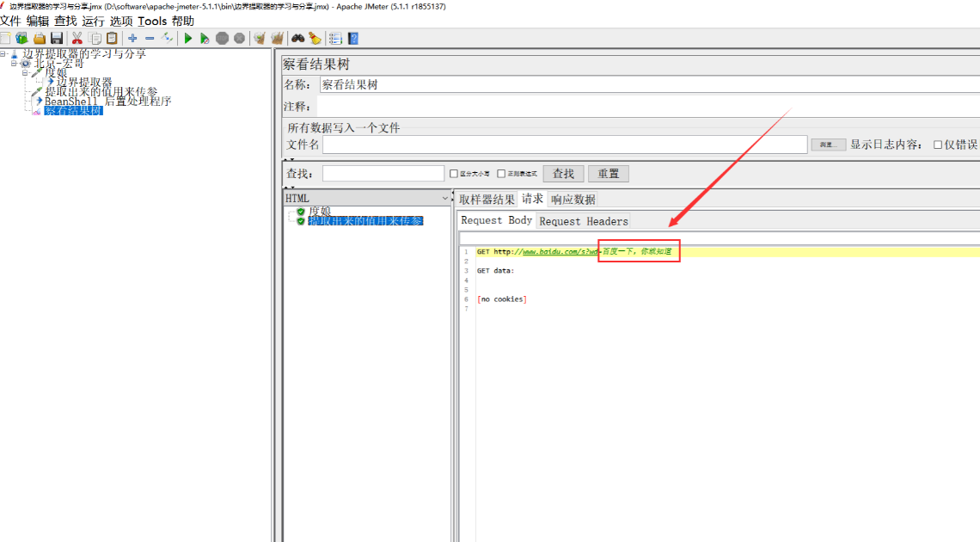
Task: Cut the selected element with scissors icon
Action: pos(77,39)
